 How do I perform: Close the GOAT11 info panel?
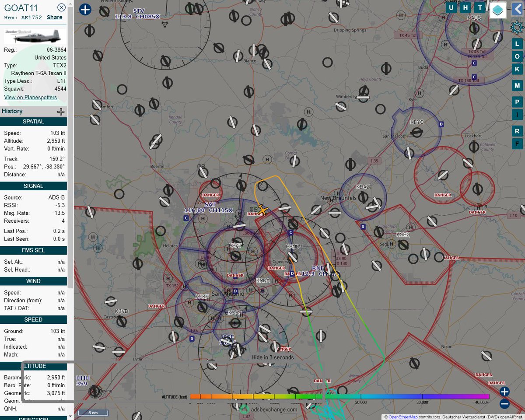tap(61, 7)
